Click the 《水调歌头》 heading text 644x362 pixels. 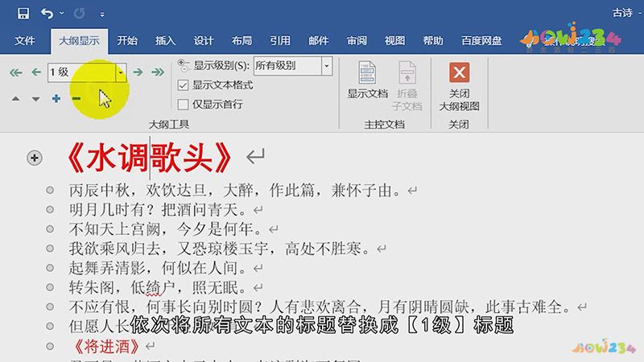point(150,158)
